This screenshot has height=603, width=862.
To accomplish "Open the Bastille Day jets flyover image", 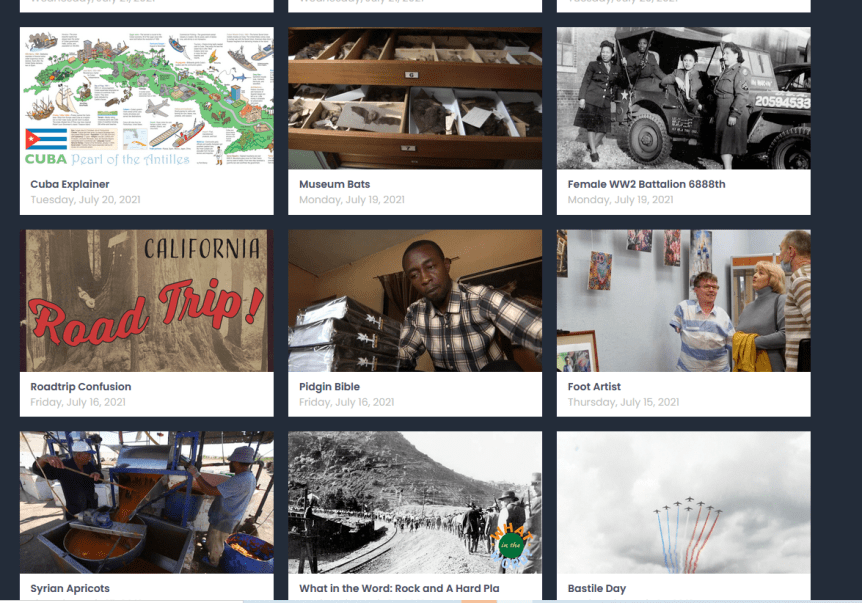I will [x=683, y=502].
